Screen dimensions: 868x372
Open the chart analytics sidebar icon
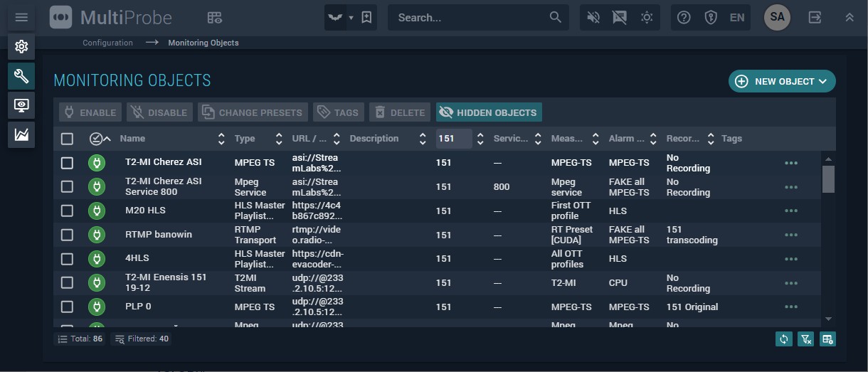click(x=21, y=134)
